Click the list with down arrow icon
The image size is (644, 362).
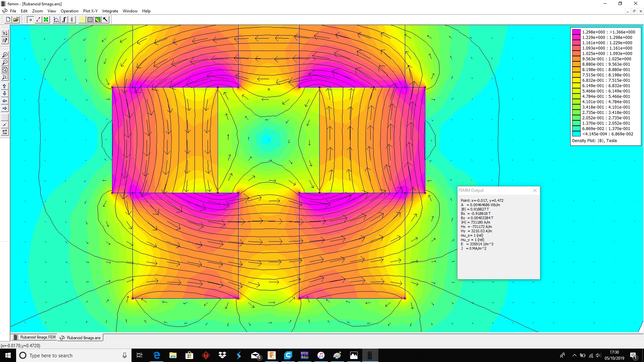click(x=5, y=33)
